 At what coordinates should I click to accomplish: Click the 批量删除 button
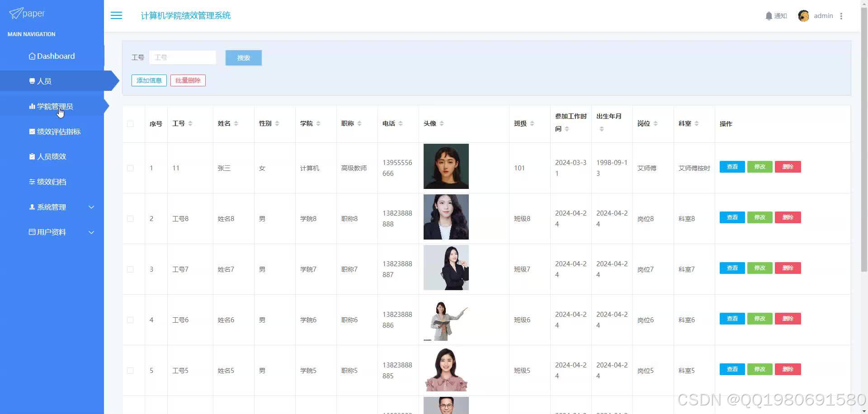point(188,80)
